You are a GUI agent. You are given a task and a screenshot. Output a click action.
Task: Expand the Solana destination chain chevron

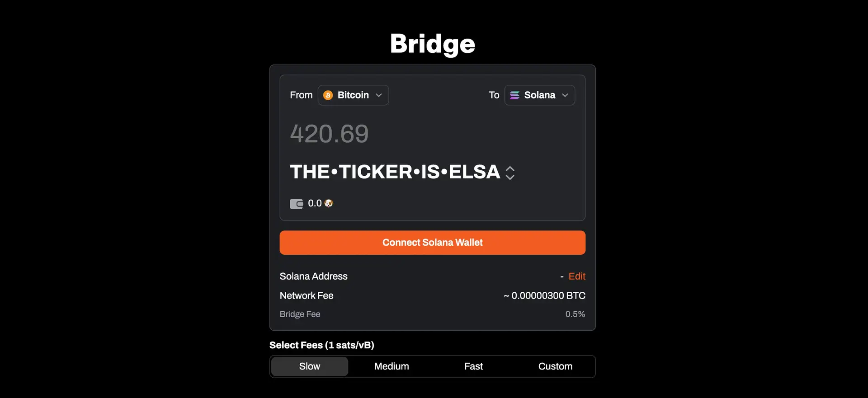[x=565, y=95]
